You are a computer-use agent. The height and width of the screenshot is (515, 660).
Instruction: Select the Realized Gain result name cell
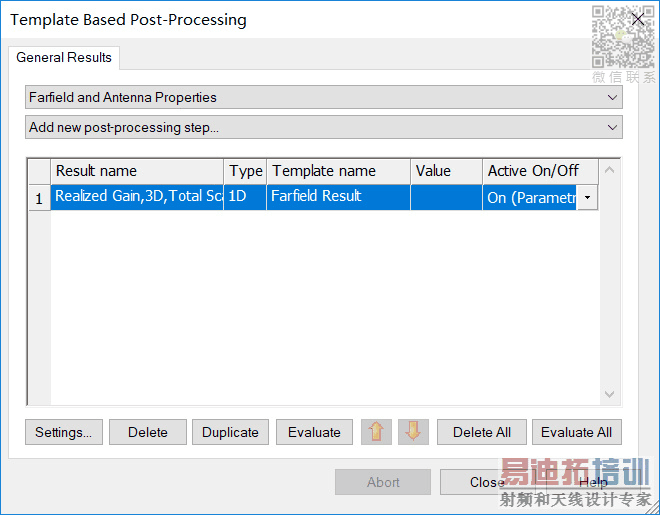pos(137,197)
